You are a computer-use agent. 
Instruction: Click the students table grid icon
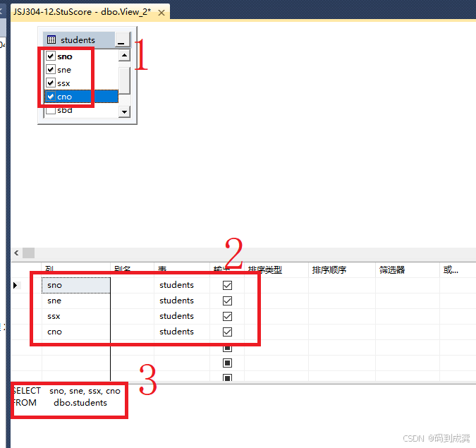click(51, 40)
